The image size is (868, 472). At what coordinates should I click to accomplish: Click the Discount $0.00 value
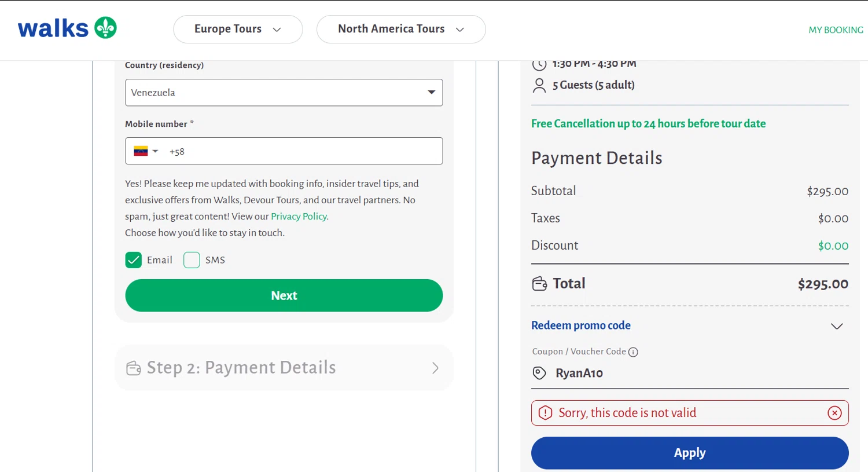point(833,246)
